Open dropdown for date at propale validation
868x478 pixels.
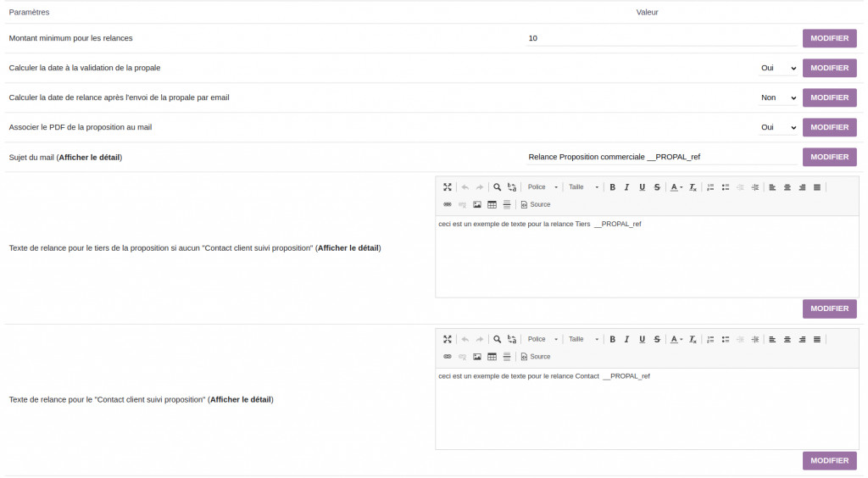(x=778, y=68)
